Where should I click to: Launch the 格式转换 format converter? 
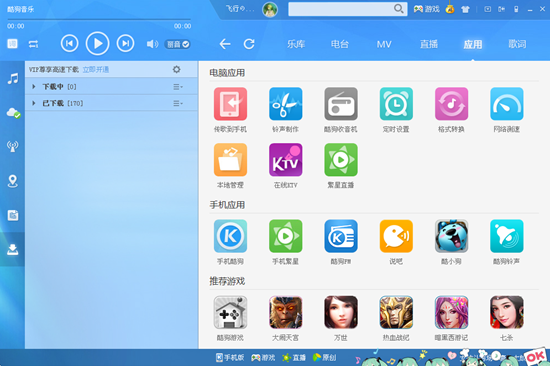451,104
